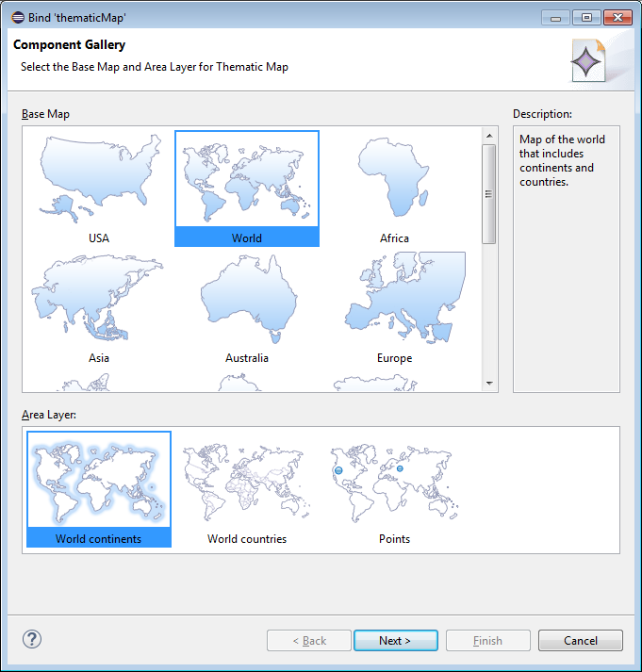Image resolution: width=642 pixels, height=672 pixels.
Task: Click the 'Description:' label
Action: [x=542, y=114]
